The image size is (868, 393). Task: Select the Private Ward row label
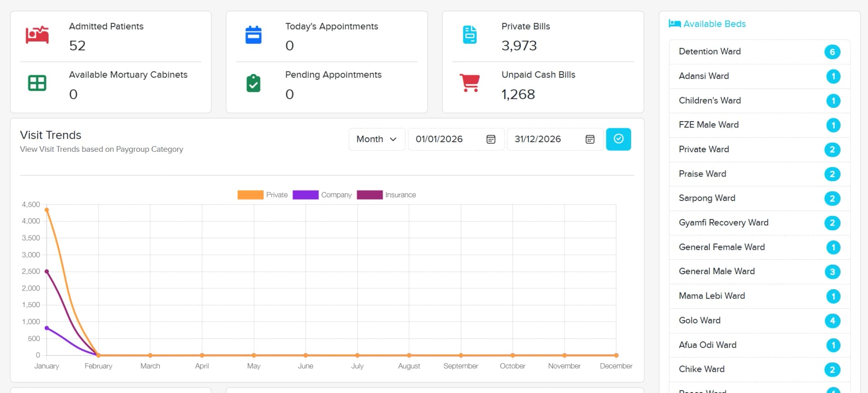(x=703, y=149)
